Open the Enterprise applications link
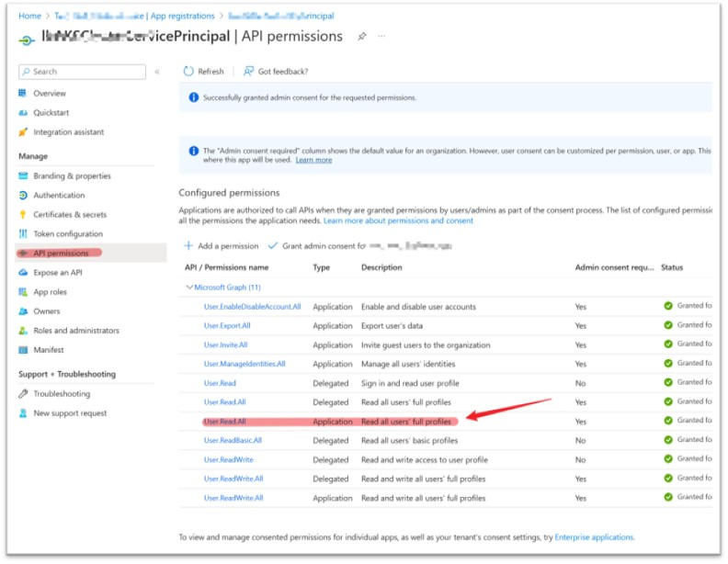Viewport: 728px width, 564px height. [x=595, y=537]
